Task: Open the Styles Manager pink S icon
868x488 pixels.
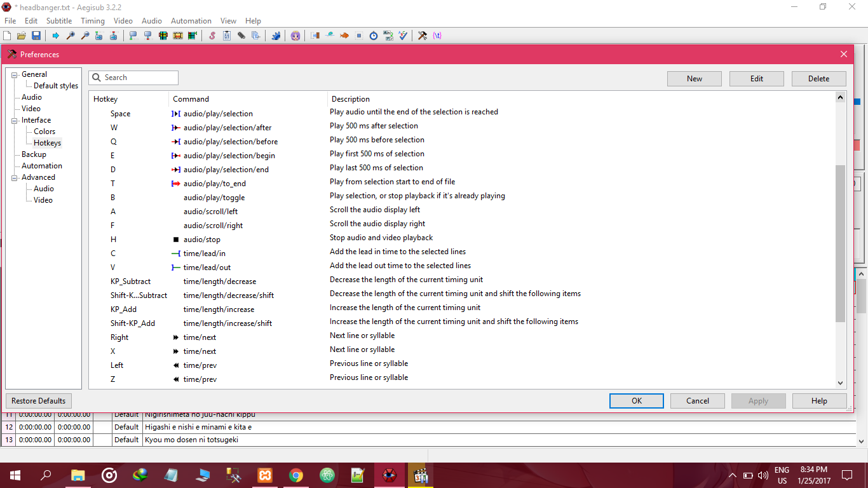Action: [212, 36]
